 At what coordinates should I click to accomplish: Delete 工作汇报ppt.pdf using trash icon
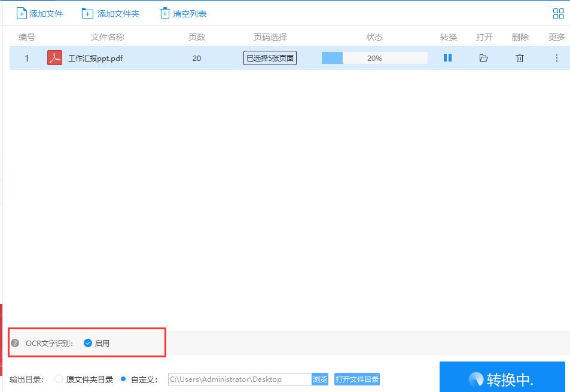point(520,58)
